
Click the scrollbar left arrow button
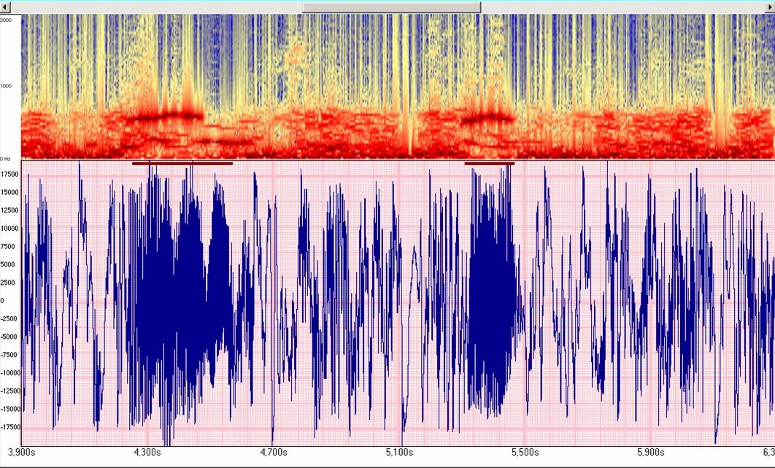[x=7, y=7]
